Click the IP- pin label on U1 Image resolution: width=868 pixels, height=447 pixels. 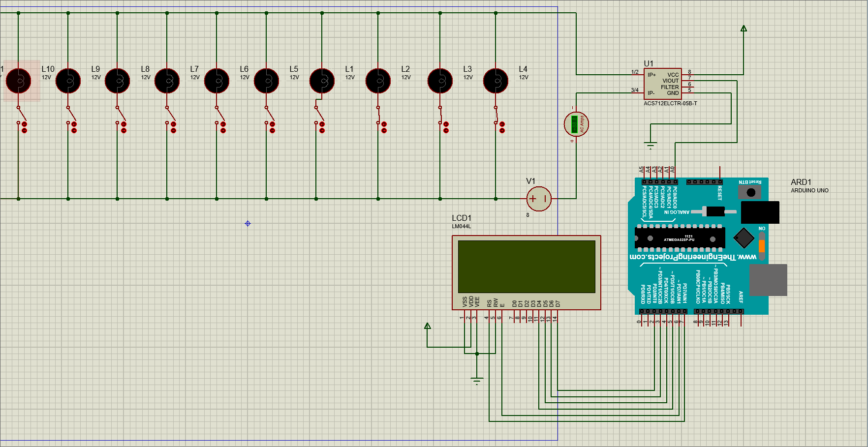point(651,93)
